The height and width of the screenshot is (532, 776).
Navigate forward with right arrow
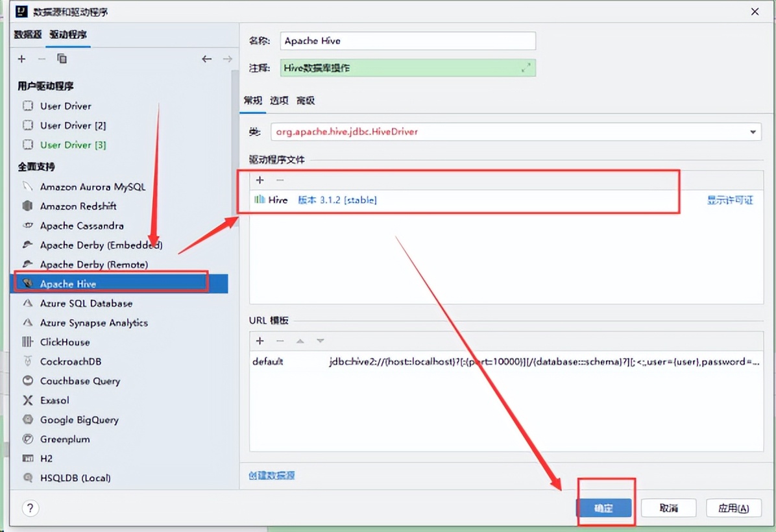click(227, 59)
